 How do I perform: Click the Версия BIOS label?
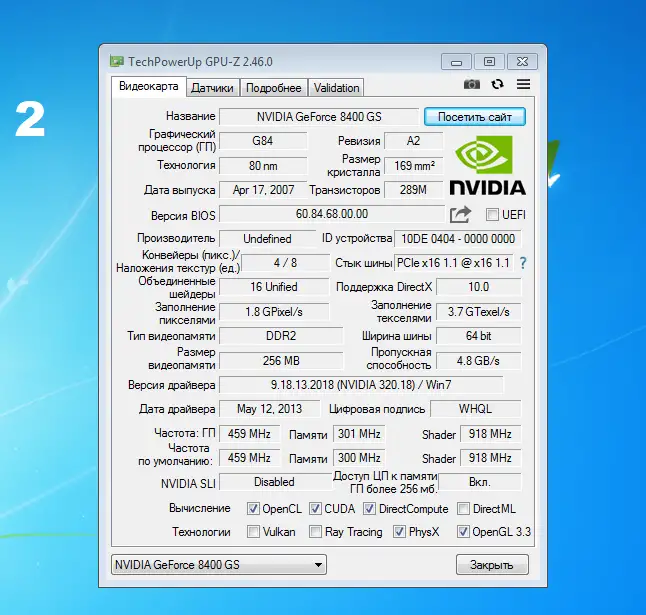click(x=183, y=216)
